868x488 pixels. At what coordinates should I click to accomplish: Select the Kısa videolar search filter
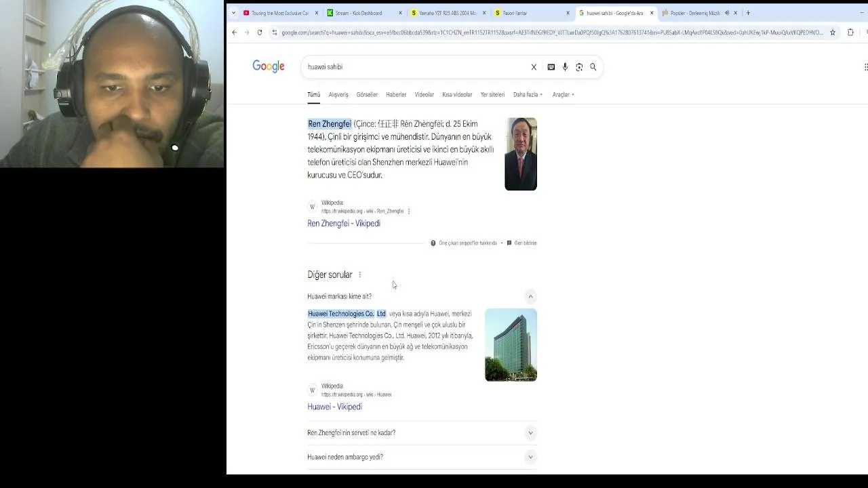(457, 95)
